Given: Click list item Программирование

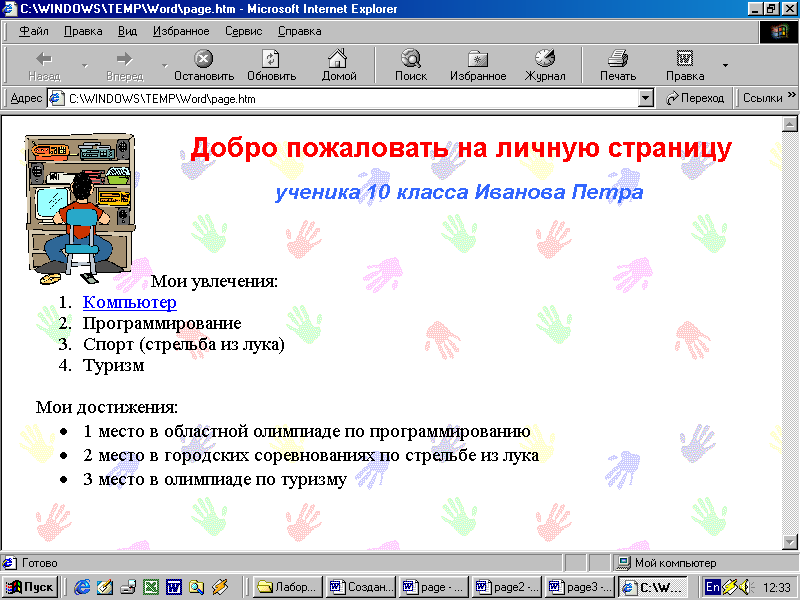Looking at the screenshot, I should click(162, 323).
